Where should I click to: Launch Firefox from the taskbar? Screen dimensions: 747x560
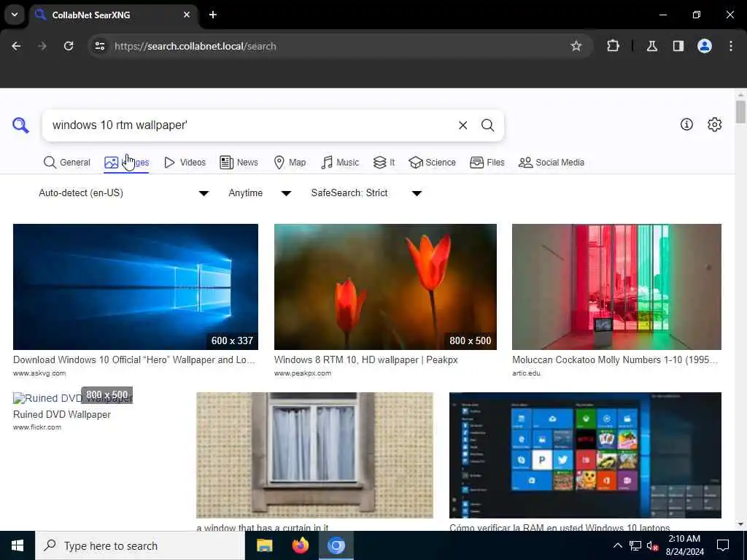pyautogui.click(x=300, y=545)
